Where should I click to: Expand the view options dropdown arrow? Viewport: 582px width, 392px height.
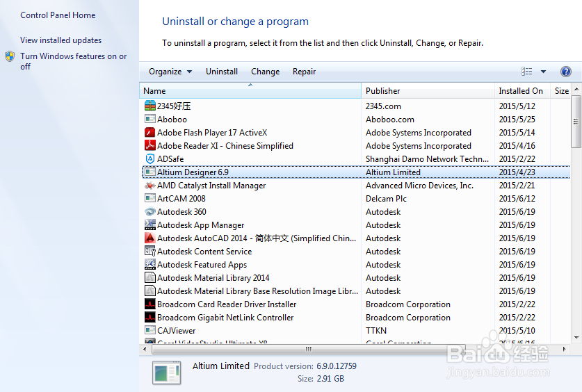coord(543,72)
